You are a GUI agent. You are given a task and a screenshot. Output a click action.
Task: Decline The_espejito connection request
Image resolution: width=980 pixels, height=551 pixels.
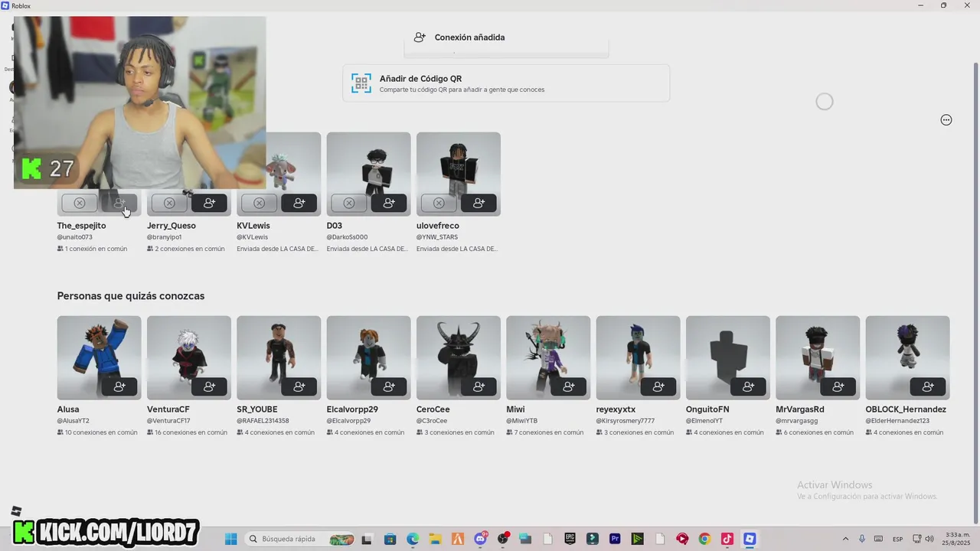click(x=80, y=203)
